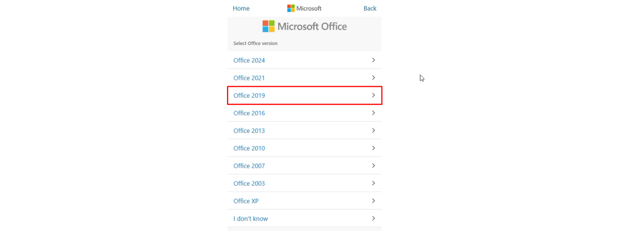Viewport: 644px width, 231px height.
Task: Expand Office 2007 using its arrow
Action: [x=374, y=166]
